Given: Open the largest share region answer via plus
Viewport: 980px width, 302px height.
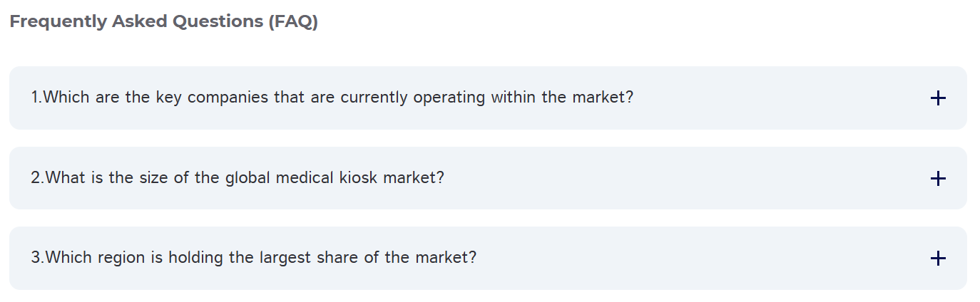Looking at the screenshot, I should coord(938,259).
